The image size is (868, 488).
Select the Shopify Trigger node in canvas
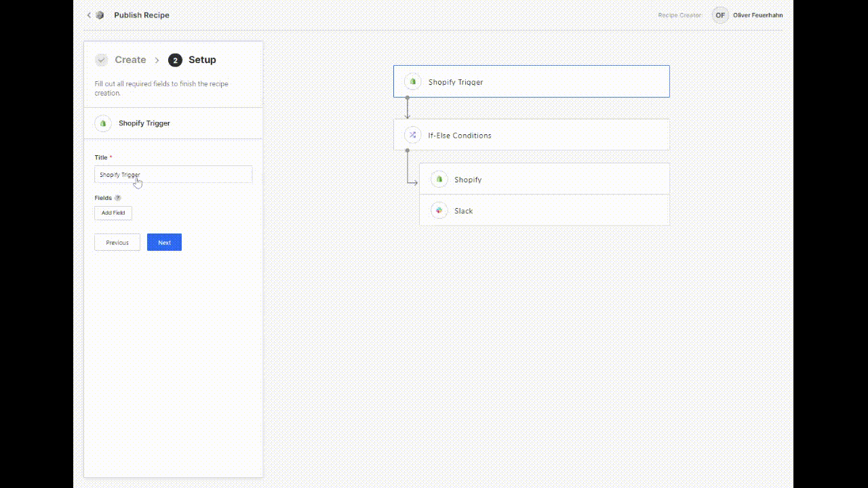tap(532, 81)
